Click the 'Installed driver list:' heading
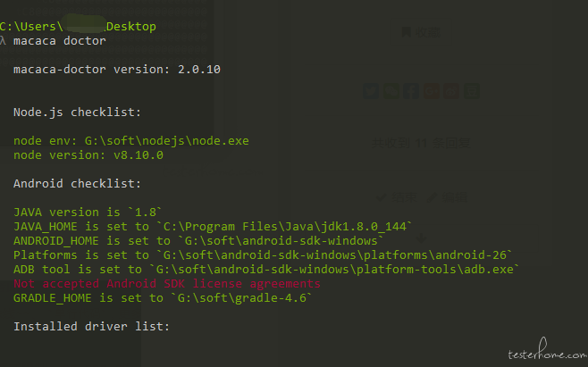The width and height of the screenshot is (588, 367). click(91, 326)
